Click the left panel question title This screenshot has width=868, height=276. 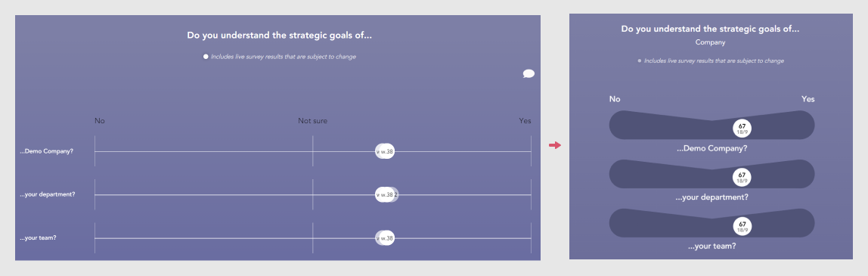pos(280,36)
